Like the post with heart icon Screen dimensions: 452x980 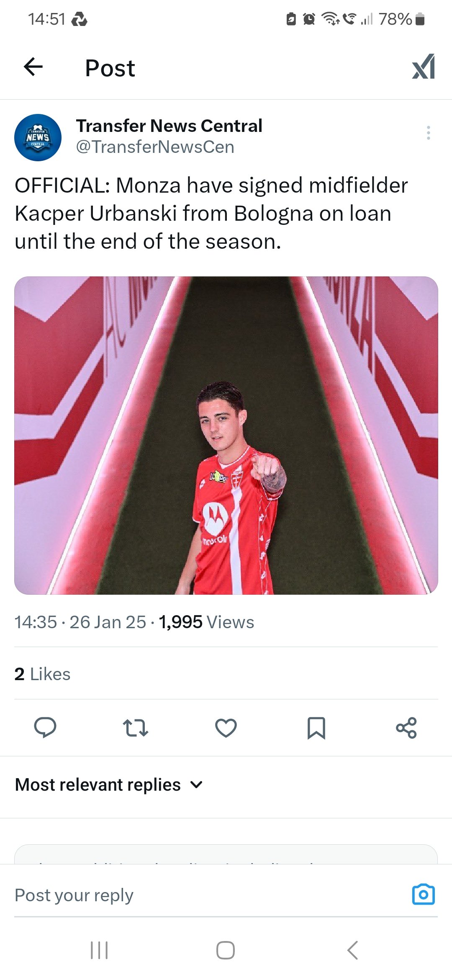[x=226, y=727]
